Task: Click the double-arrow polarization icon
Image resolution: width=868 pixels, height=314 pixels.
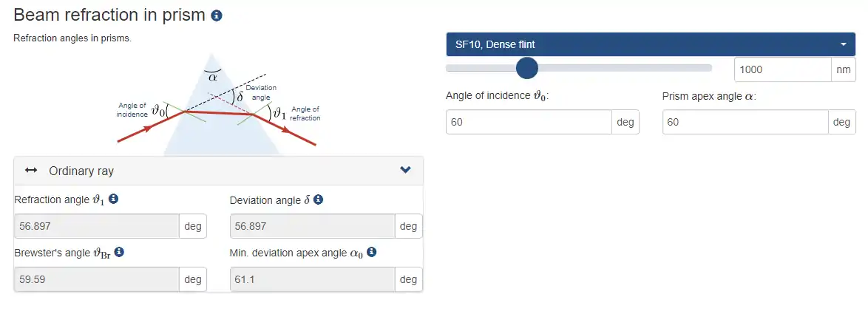Action: [31, 171]
